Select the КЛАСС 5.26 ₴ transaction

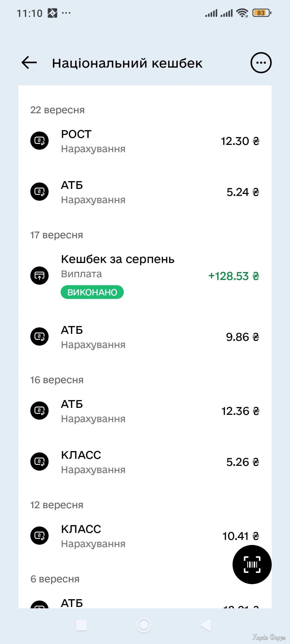click(x=145, y=462)
